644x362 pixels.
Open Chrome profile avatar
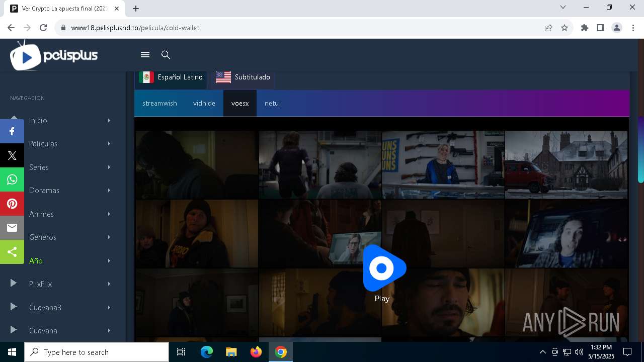(617, 28)
